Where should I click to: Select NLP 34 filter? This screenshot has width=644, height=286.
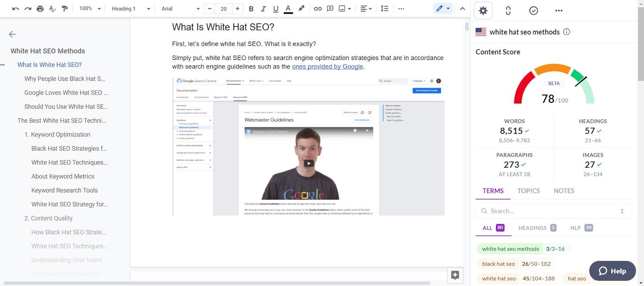click(581, 228)
